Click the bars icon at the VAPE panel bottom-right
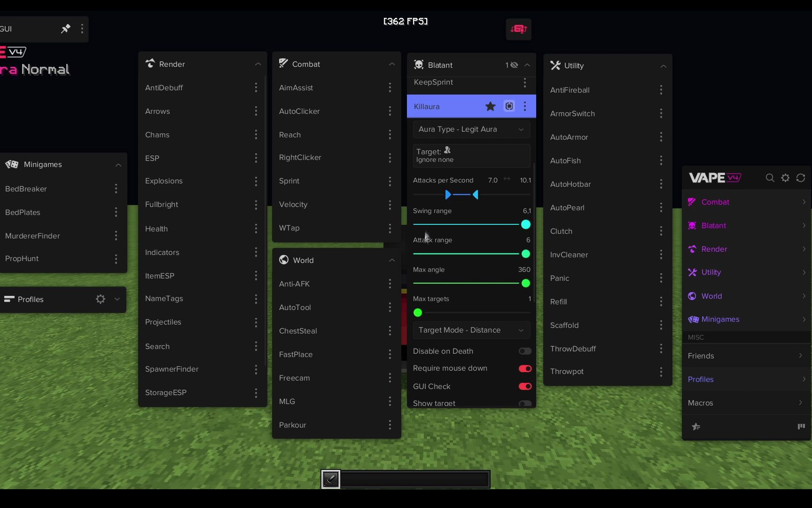The height and width of the screenshot is (508, 812). [x=801, y=427]
